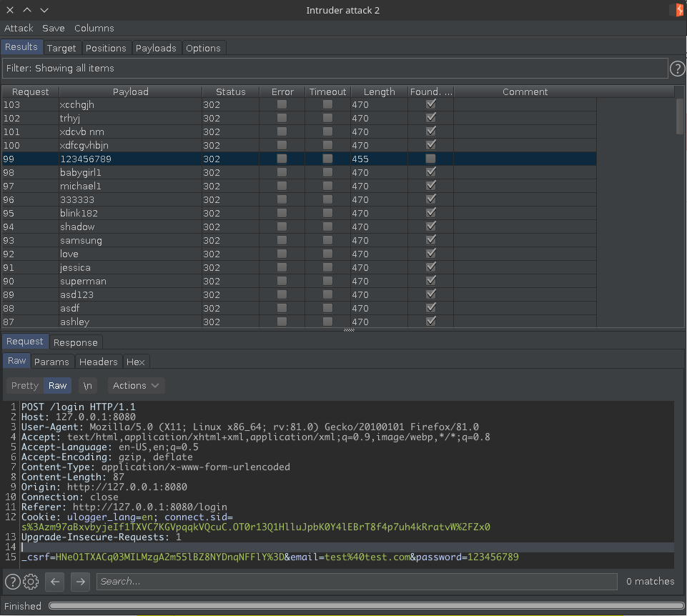Select row with payload ashley
687x616 pixels.
click(x=299, y=322)
